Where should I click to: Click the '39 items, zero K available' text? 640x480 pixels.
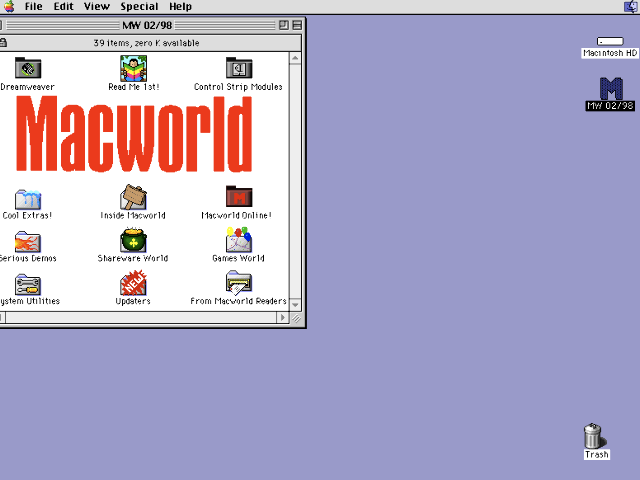pyautogui.click(x=146, y=43)
